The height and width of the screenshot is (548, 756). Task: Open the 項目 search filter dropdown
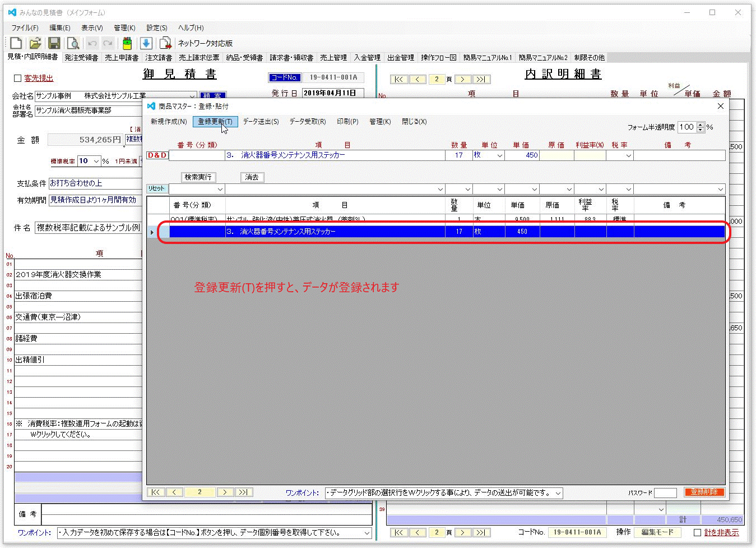click(x=440, y=189)
